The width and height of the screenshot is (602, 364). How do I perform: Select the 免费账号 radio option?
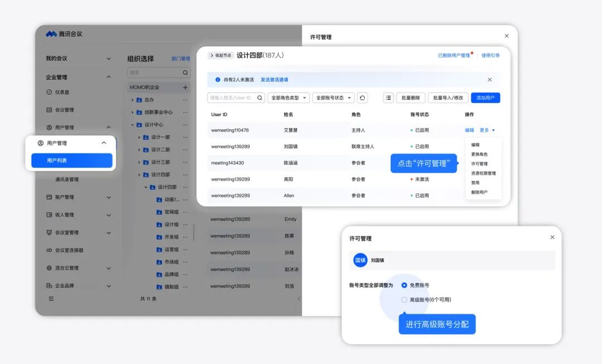tap(404, 285)
